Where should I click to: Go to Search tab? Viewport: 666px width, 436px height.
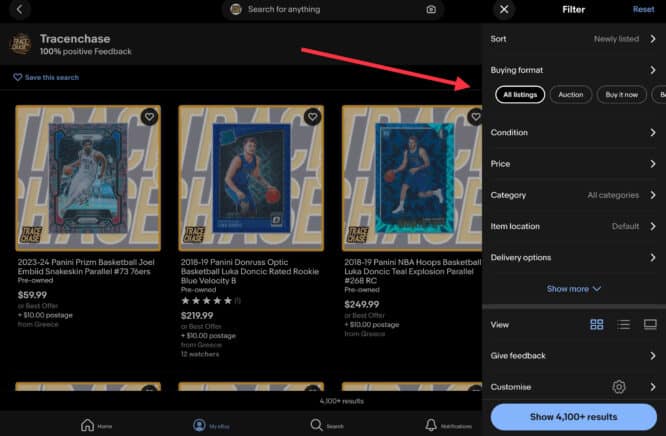pos(327,425)
